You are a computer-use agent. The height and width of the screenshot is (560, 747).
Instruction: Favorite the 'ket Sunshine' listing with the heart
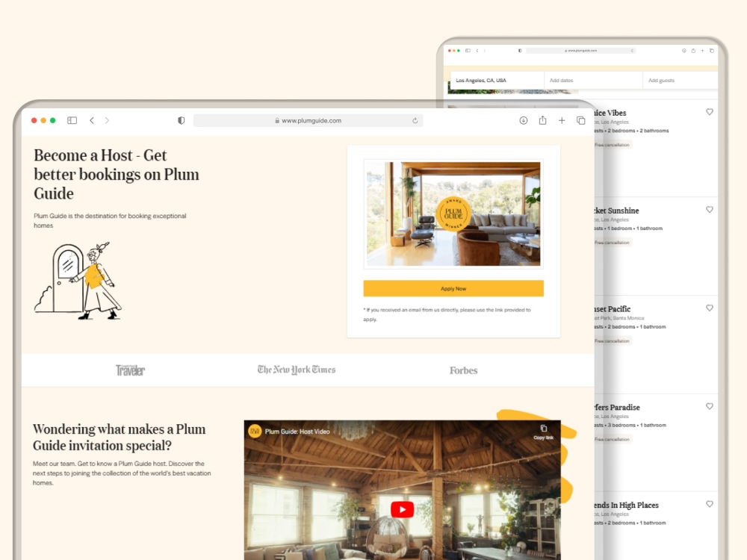710,210
